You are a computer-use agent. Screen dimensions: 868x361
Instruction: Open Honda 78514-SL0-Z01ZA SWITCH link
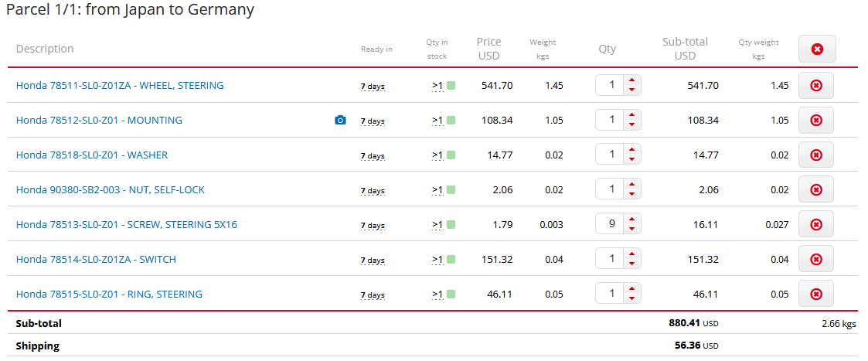coord(96,259)
